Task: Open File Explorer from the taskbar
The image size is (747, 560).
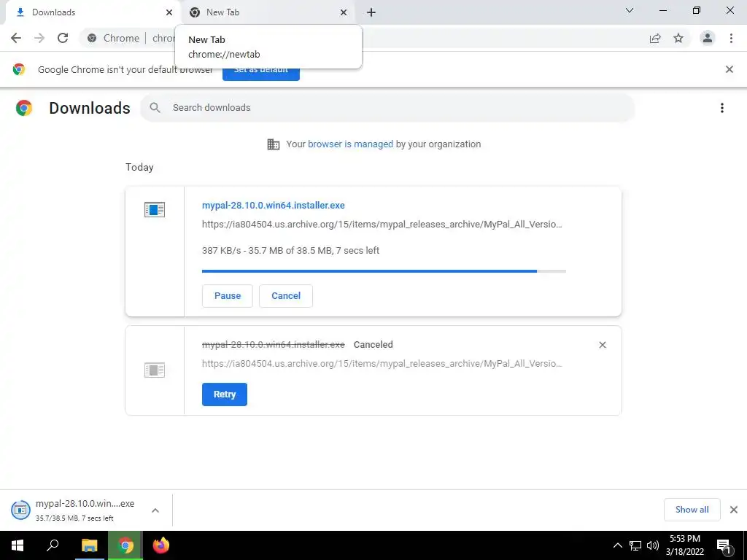Action: (89, 545)
